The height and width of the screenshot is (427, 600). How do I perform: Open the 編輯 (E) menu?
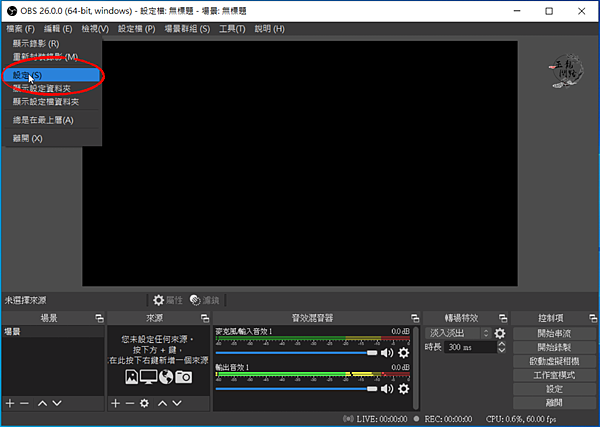coord(58,29)
